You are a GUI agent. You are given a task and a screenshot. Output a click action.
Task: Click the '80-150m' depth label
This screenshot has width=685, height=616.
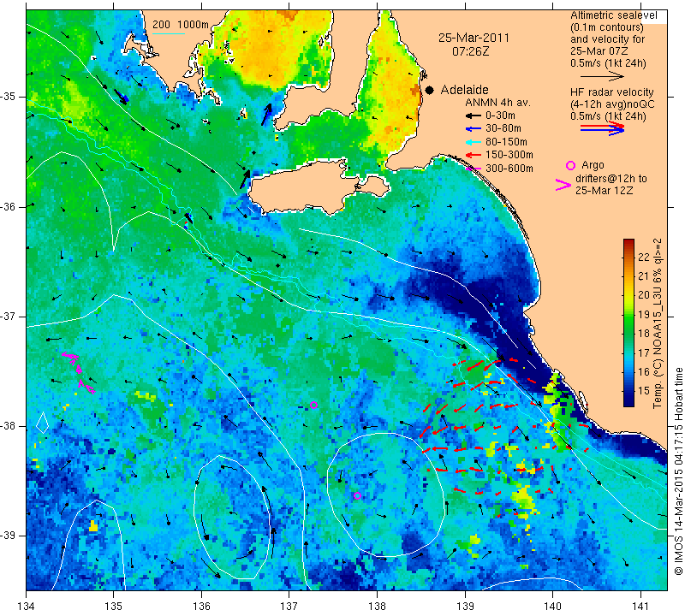[x=506, y=142]
